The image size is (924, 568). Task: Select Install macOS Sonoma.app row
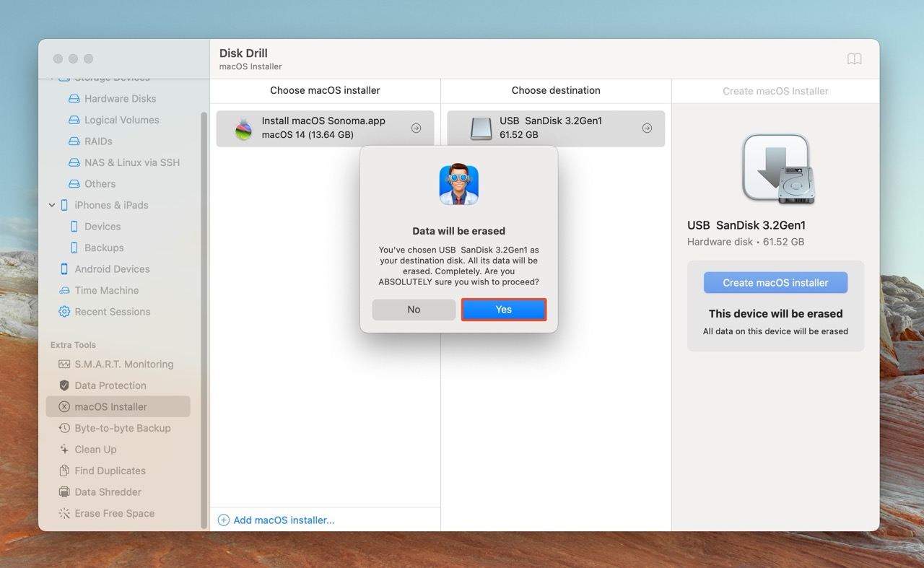tap(325, 128)
